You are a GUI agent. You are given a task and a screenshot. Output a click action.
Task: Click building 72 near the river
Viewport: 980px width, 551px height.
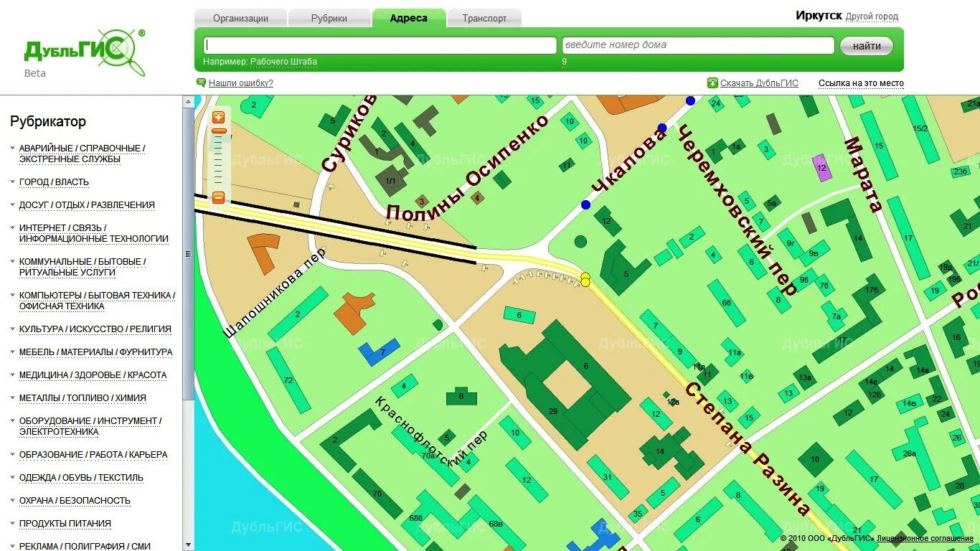click(288, 380)
